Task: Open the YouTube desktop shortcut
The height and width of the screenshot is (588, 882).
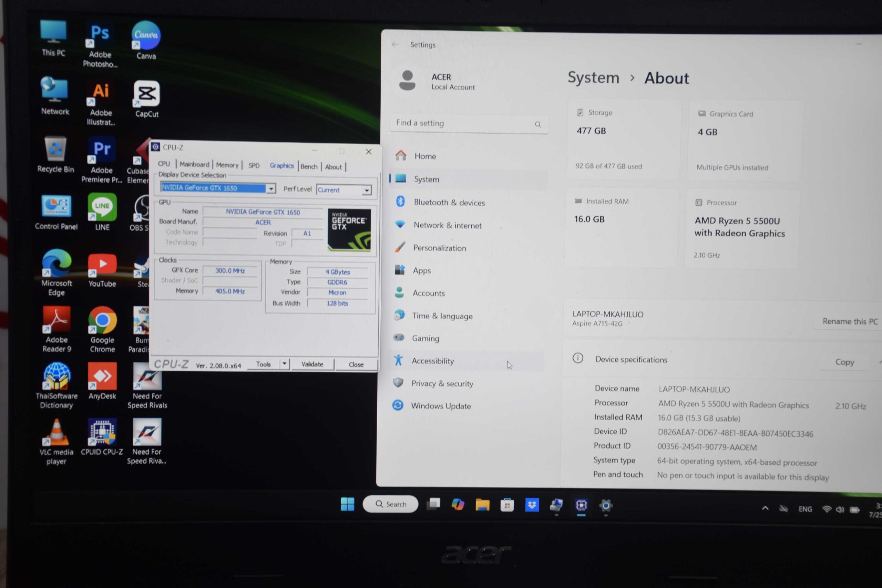Action: point(102,270)
